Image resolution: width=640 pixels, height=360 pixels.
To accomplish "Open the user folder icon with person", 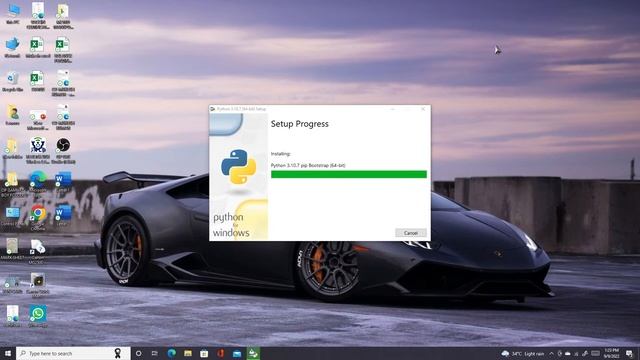I will point(13,115).
